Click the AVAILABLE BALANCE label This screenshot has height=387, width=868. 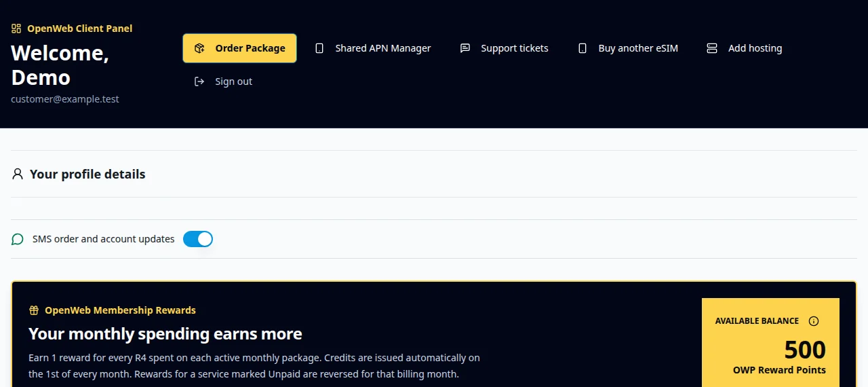click(757, 321)
